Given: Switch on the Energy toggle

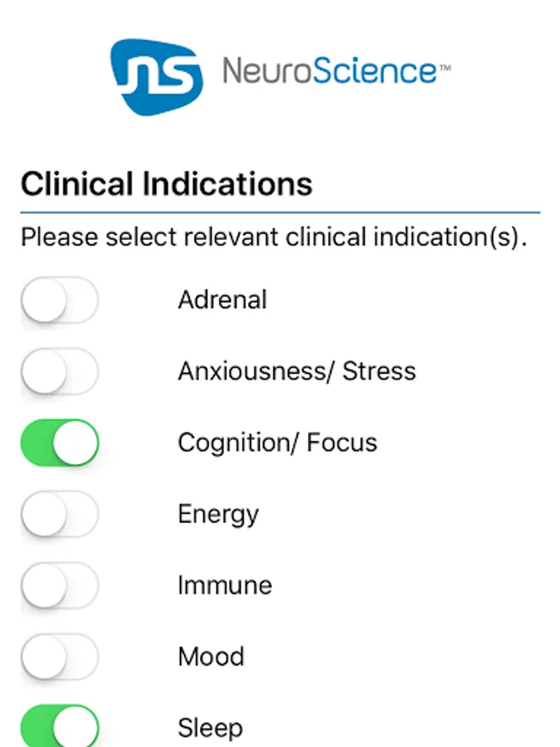Looking at the screenshot, I should point(60,514).
